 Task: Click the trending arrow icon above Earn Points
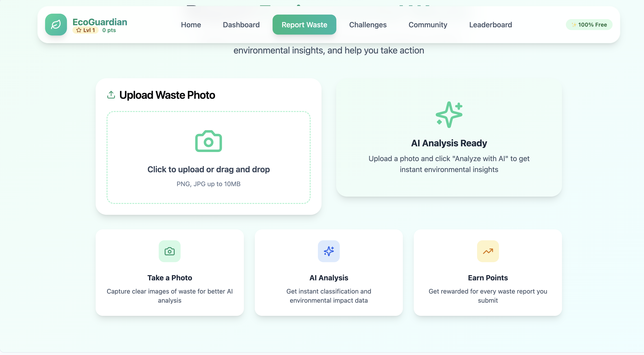pyautogui.click(x=488, y=251)
